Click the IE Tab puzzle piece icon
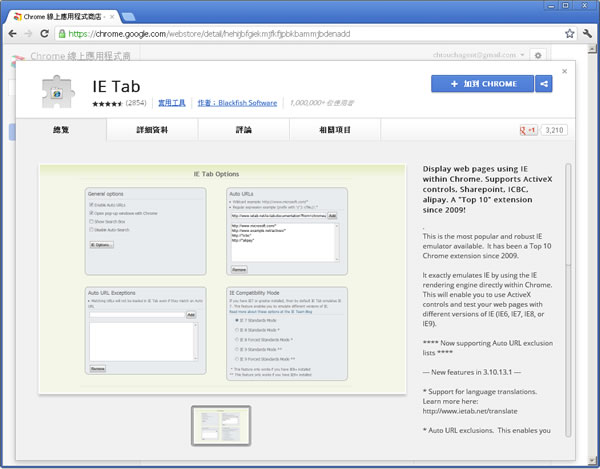Viewport: 600px width, 469px height. [57, 92]
